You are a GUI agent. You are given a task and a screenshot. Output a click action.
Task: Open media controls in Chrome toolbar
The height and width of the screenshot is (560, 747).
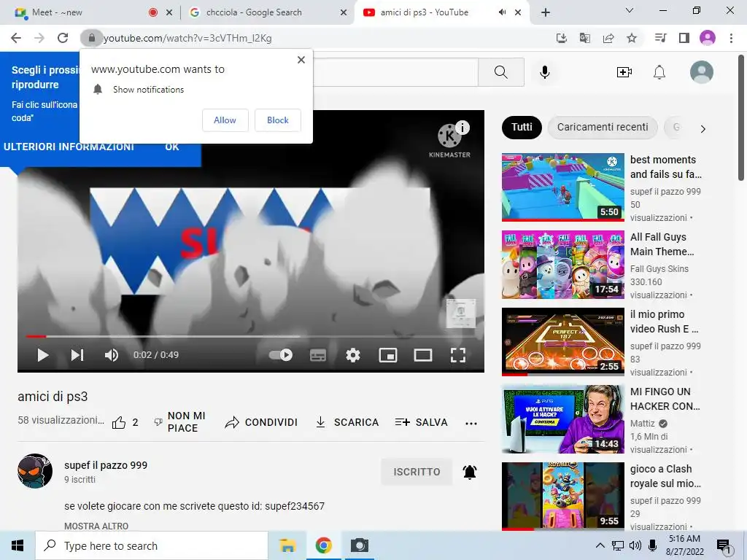[x=661, y=38]
